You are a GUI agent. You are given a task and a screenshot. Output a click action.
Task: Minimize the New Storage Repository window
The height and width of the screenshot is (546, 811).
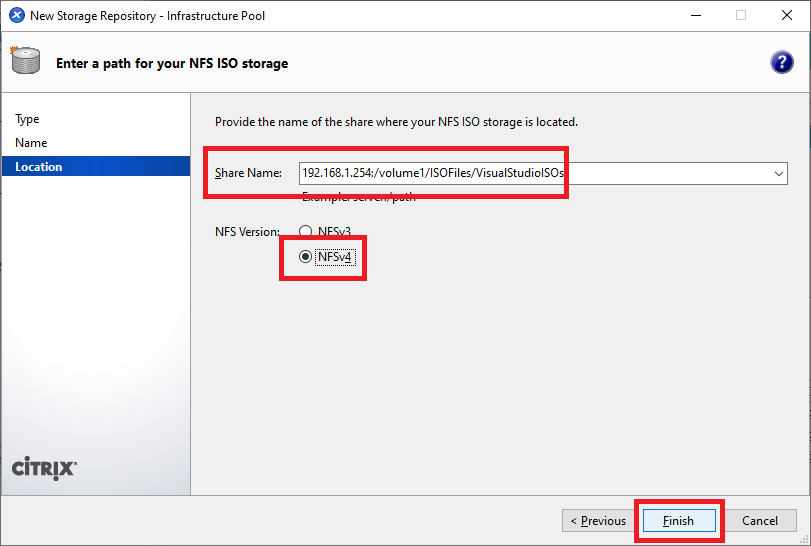click(x=695, y=16)
